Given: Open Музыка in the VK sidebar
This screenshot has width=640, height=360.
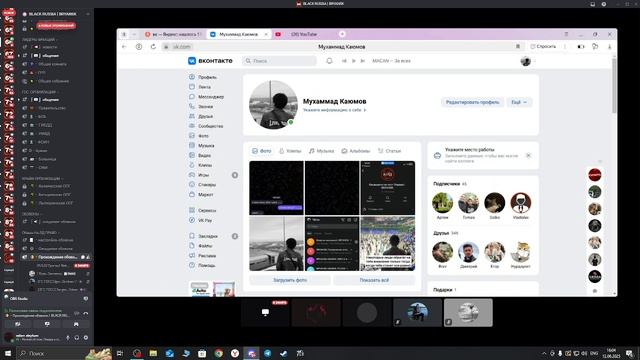Looking at the screenshot, I should pos(202,146).
